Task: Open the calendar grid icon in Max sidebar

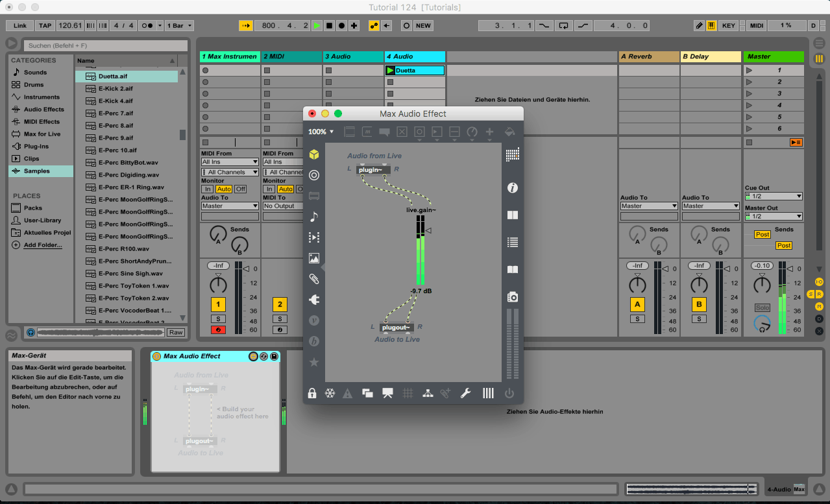Action: (x=512, y=154)
